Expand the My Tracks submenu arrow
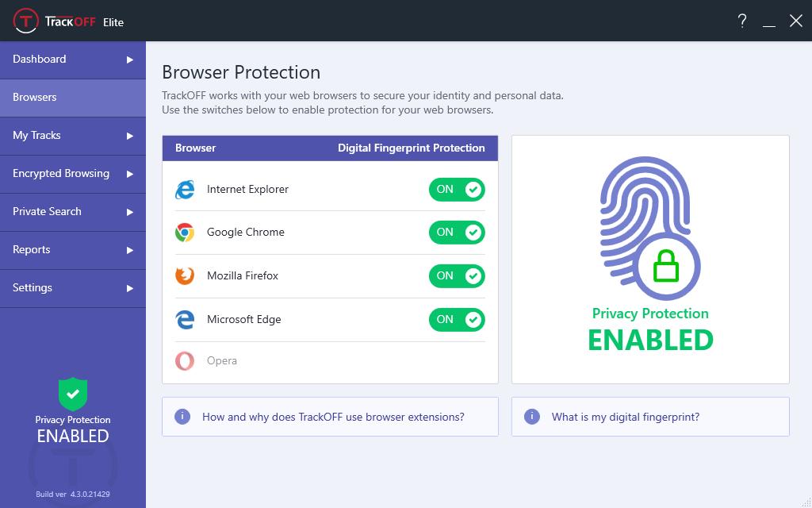This screenshot has height=508, width=812. click(130, 136)
